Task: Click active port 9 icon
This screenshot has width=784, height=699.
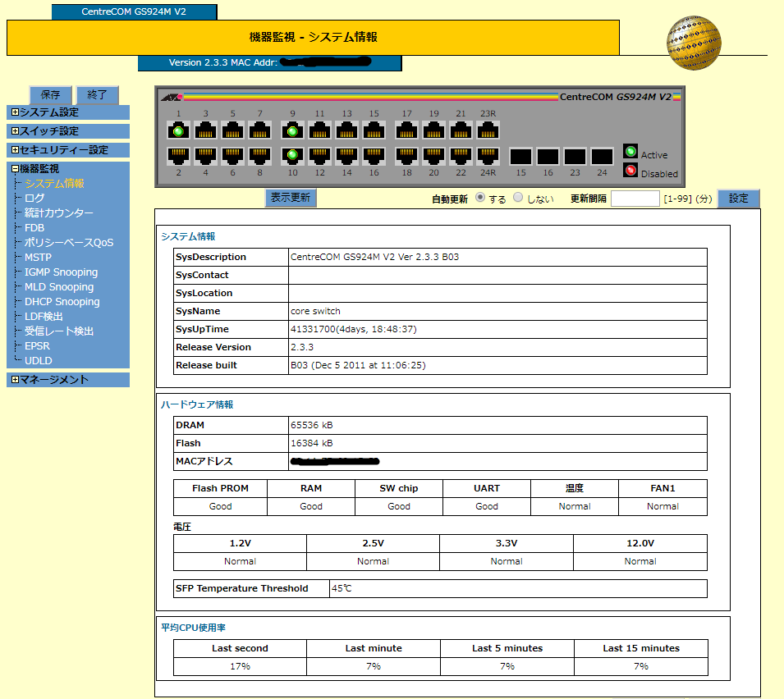Action: 292,131
